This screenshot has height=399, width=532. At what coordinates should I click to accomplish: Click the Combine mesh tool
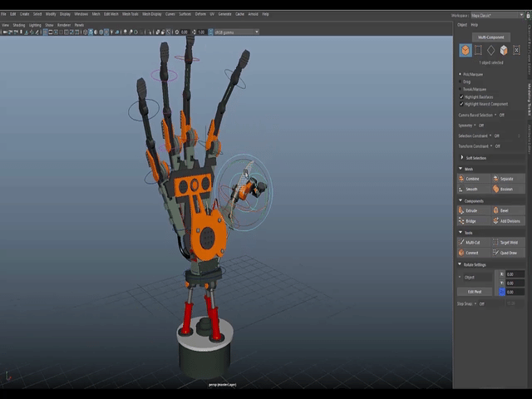pyautogui.click(x=471, y=179)
